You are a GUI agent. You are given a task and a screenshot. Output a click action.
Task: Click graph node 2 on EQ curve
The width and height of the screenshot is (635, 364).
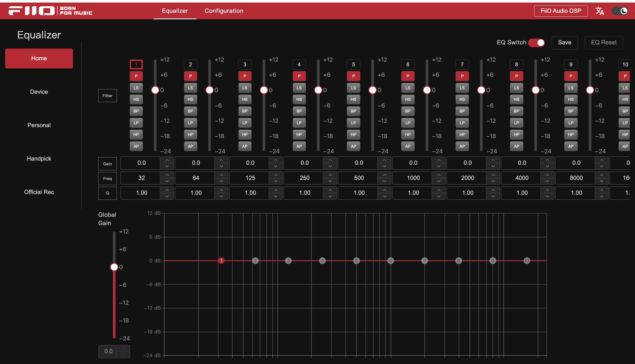[x=256, y=261]
